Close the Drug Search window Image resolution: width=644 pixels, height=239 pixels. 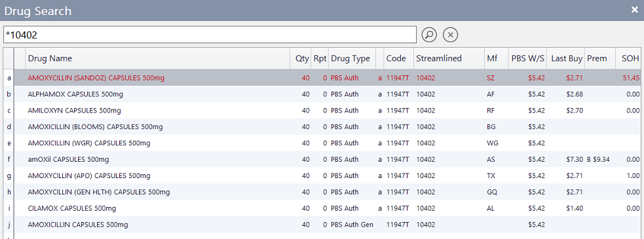pyautogui.click(x=635, y=10)
